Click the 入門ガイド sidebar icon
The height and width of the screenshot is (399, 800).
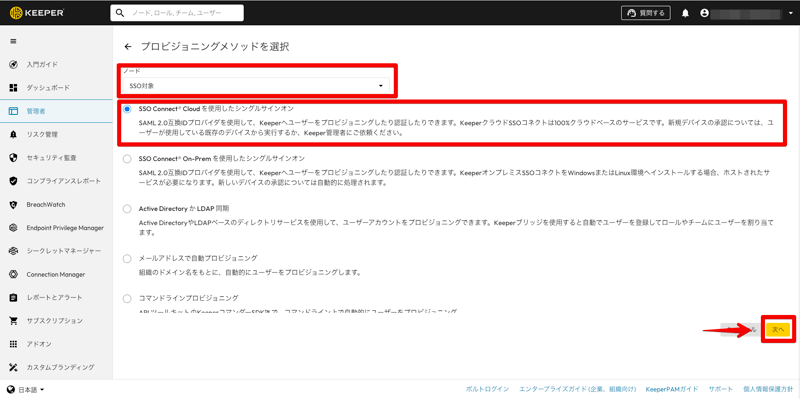point(14,65)
